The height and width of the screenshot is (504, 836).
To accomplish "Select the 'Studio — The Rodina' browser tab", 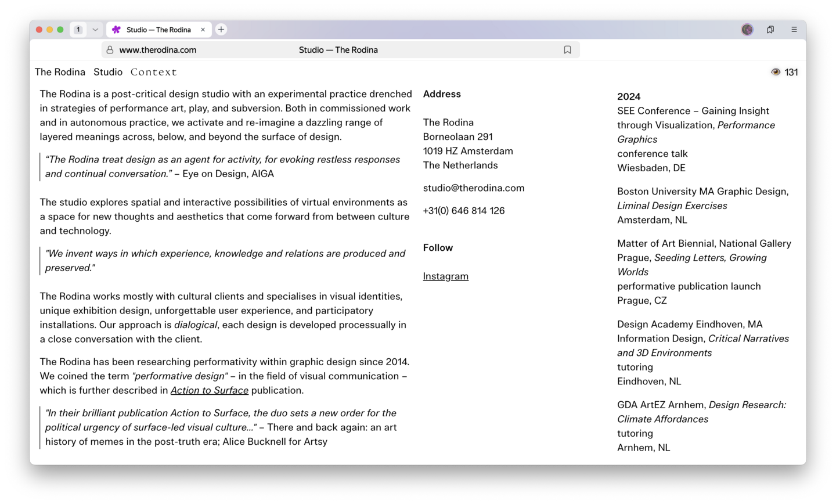I will (x=158, y=30).
